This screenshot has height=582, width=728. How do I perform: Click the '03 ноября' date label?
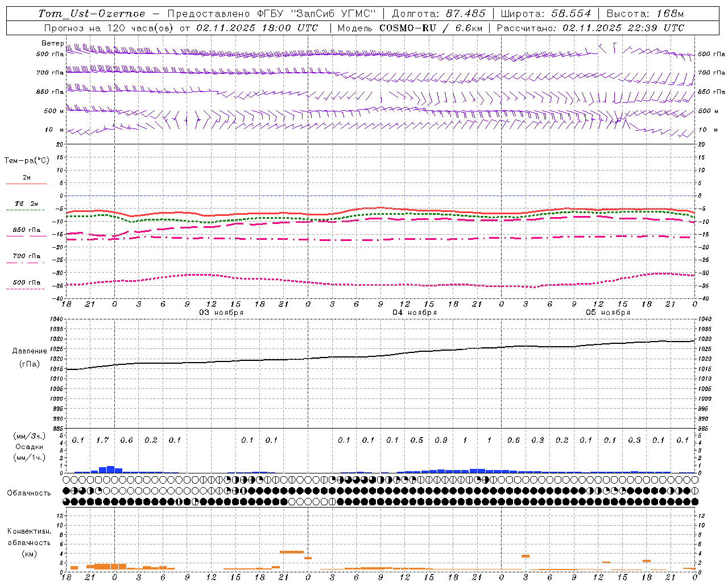(221, 313)
